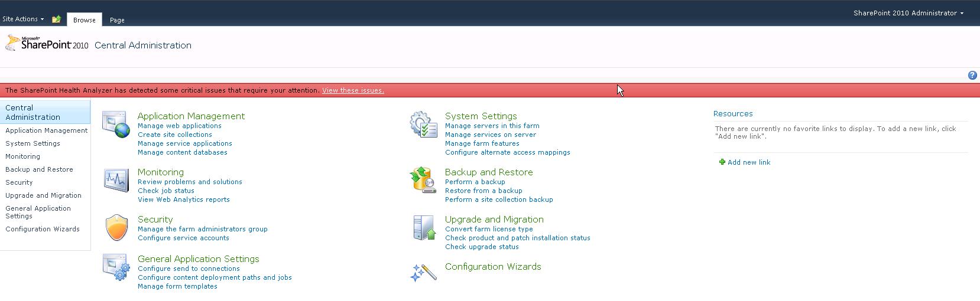980x301 pixels.
Task: Click the System Settings checklist icon
Action: click(x=423, y=124)
